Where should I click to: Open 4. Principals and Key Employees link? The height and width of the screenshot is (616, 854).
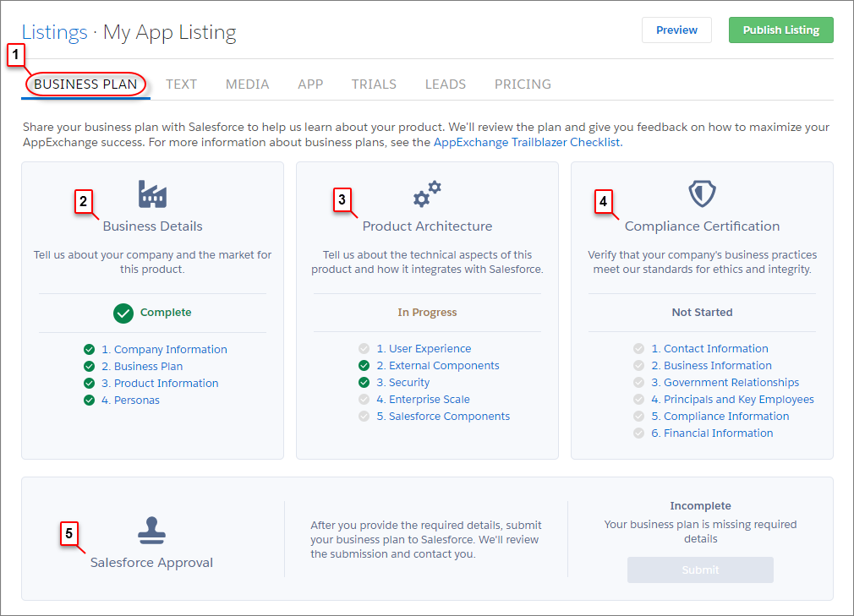pos(732,399)
